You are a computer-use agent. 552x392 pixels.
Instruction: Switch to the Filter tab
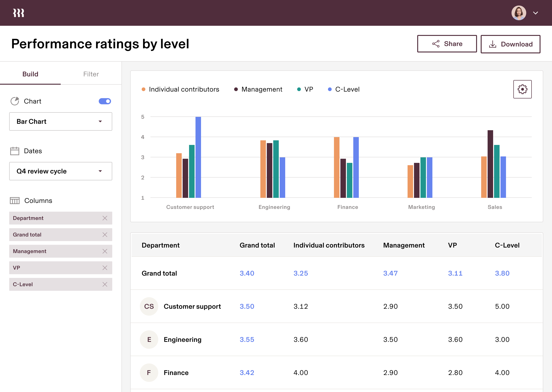(91, 74)
